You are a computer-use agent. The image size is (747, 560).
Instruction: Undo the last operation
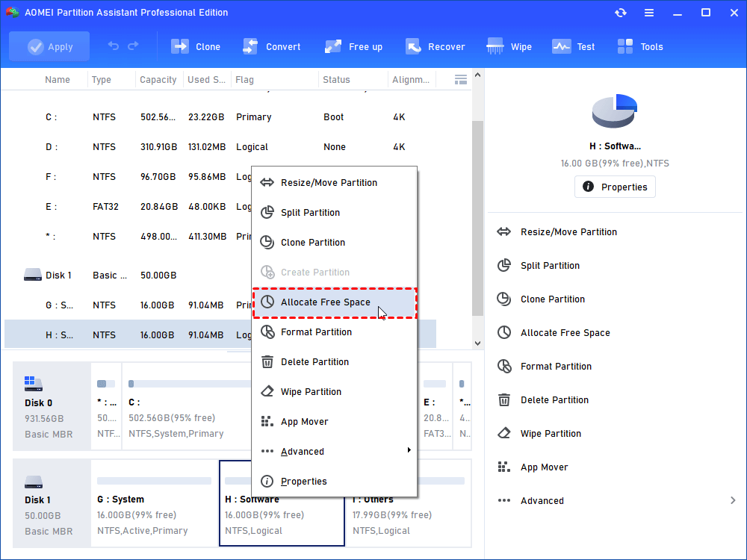tap(114, 46)
